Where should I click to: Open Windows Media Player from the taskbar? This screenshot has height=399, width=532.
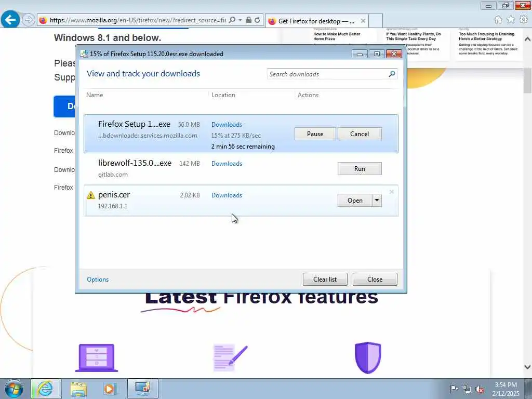[110, 389]
